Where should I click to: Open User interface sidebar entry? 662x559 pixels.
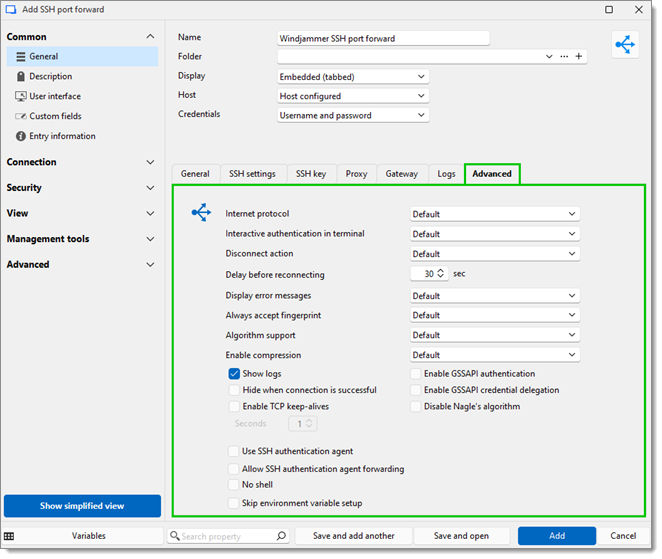click(55, 96)
